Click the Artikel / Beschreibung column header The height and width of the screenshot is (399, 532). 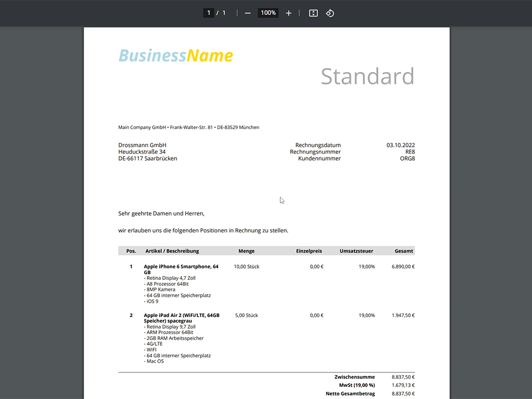point(172,251)
